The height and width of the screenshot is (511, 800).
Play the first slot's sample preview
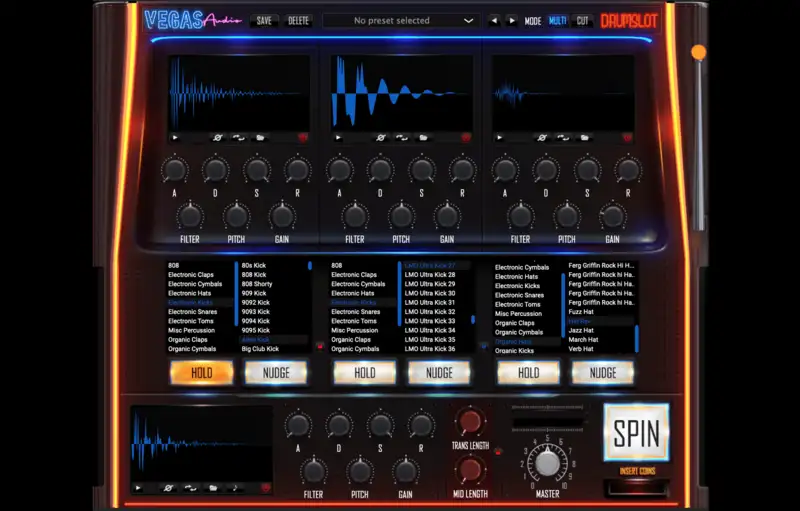click(x=175, y=138)
